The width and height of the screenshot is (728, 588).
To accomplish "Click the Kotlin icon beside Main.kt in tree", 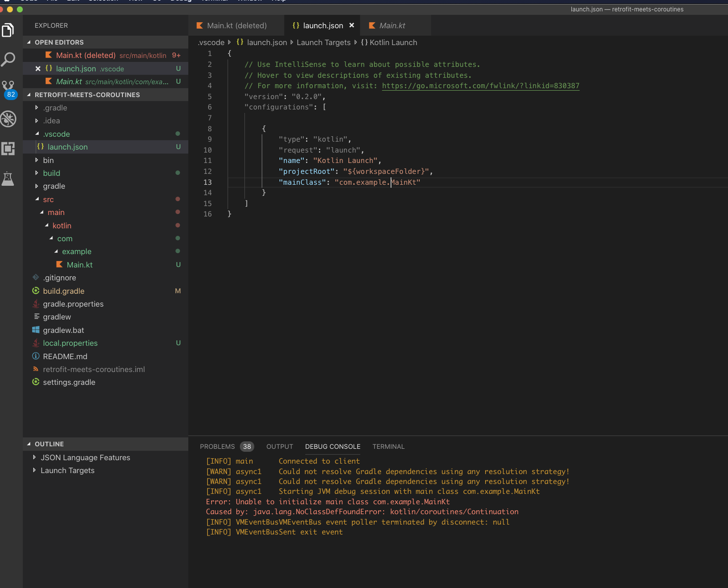I will coord(59,265).
